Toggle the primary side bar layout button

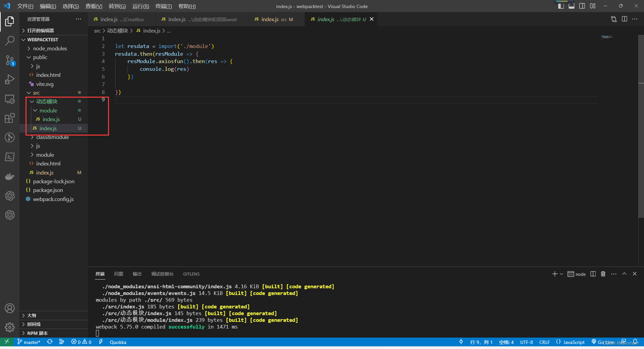pos(561,6)
